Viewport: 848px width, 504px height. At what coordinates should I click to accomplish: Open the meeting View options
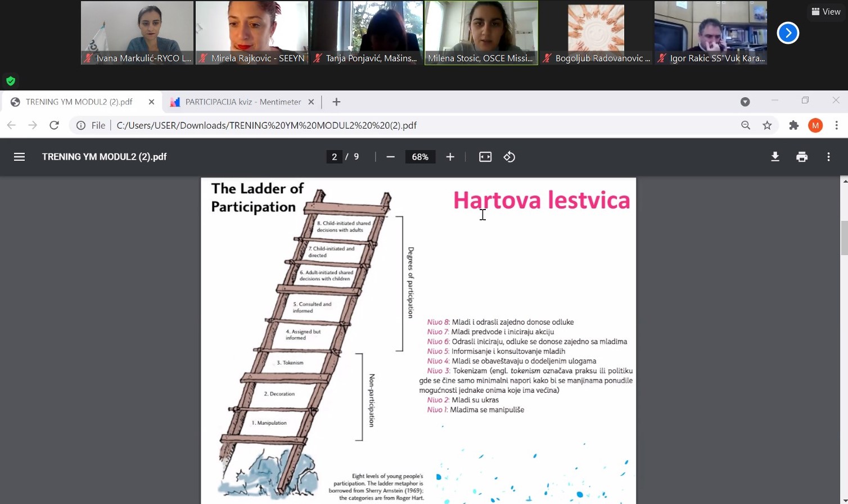[826, 11]
